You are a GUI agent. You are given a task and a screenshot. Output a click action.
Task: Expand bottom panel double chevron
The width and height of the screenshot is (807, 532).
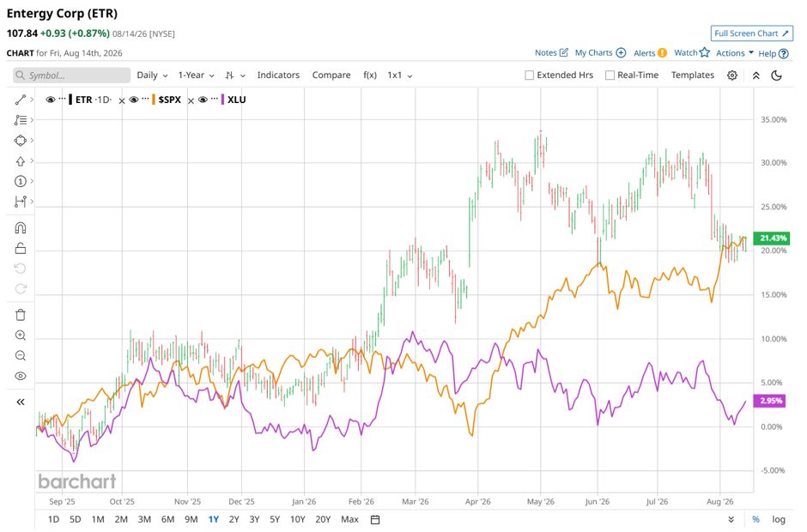[731, 520]
